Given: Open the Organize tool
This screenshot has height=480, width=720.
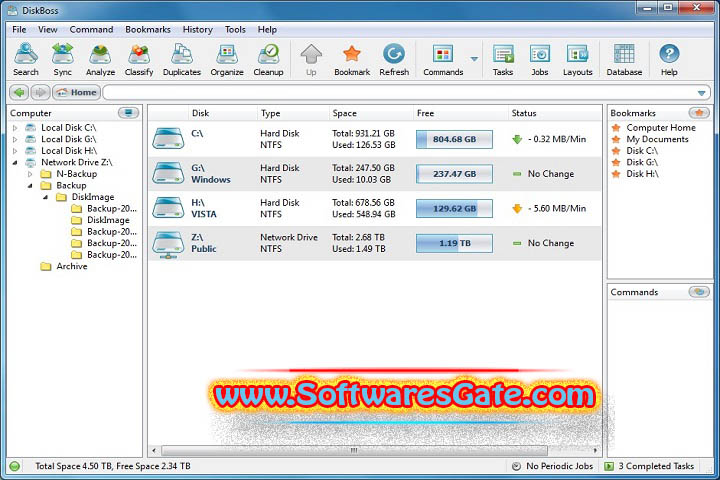Looking at the screenshot, I should tap(227, 59).
